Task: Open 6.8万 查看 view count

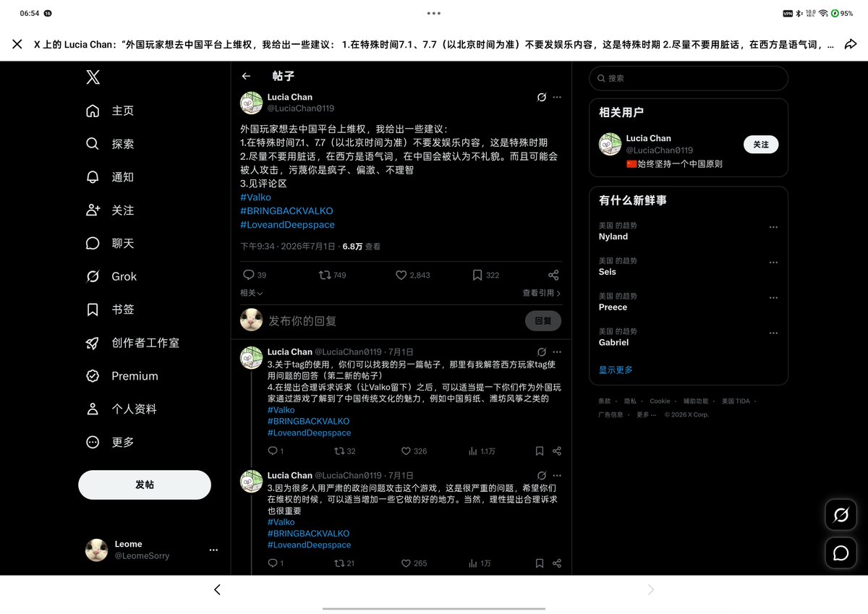Action: (361, 247)
